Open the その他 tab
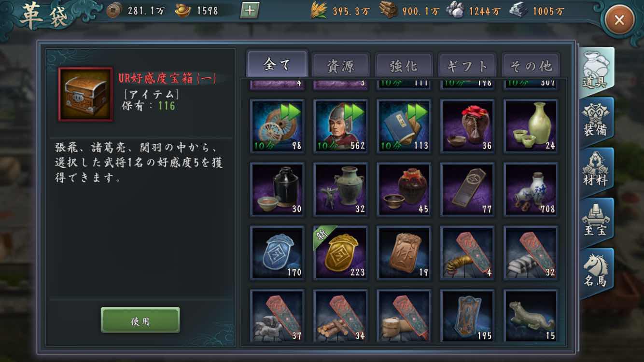 click(x=531, y=65)
